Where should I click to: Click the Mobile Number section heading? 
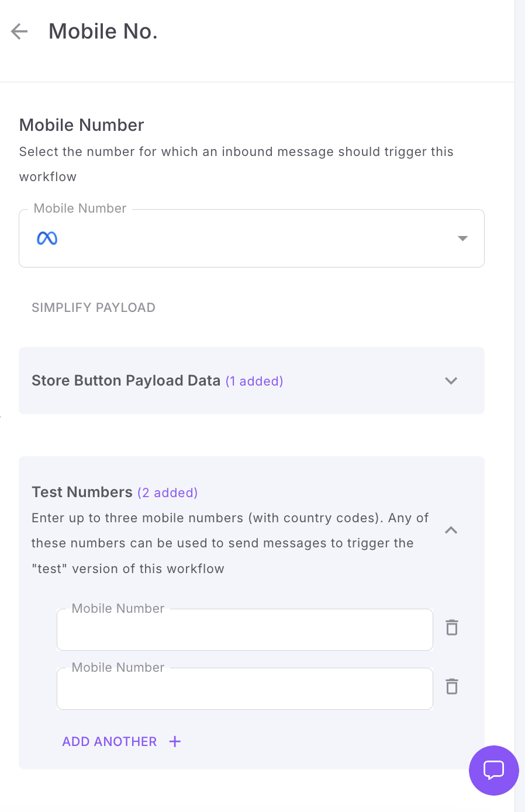(x=82, y=125)
